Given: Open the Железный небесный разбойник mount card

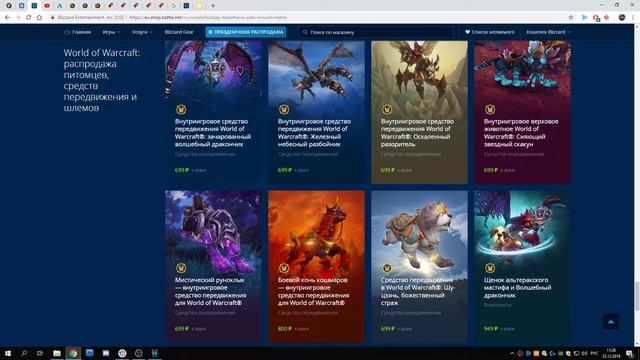Looking at the screenshot, I should click(x=316, y=111).
